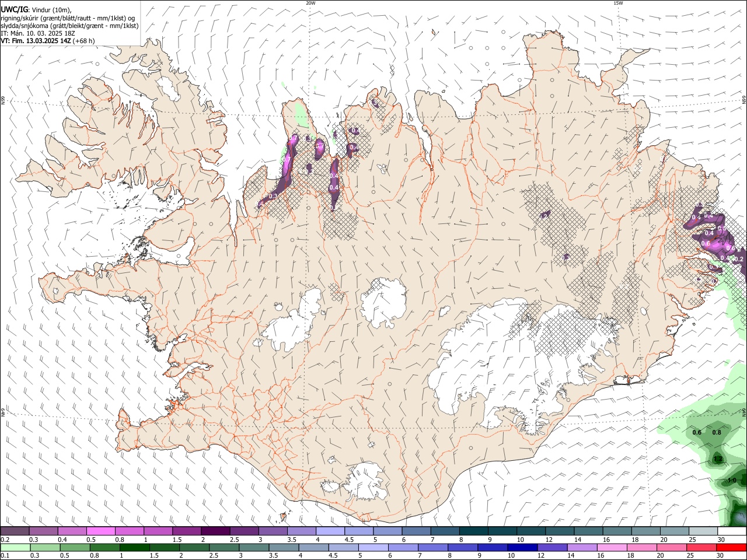Click the upper legend label 3.5

[x=291, y=540]
